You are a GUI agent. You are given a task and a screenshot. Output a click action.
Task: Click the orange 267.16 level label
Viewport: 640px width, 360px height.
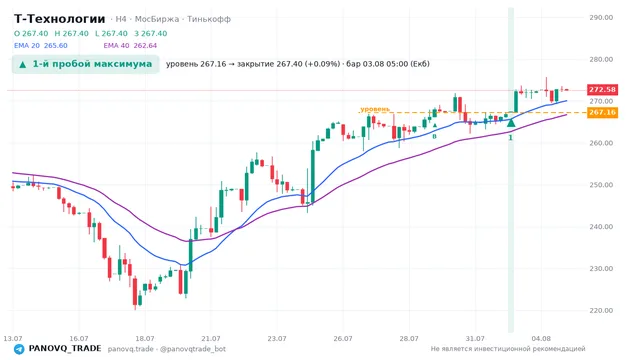pos(602,112)
